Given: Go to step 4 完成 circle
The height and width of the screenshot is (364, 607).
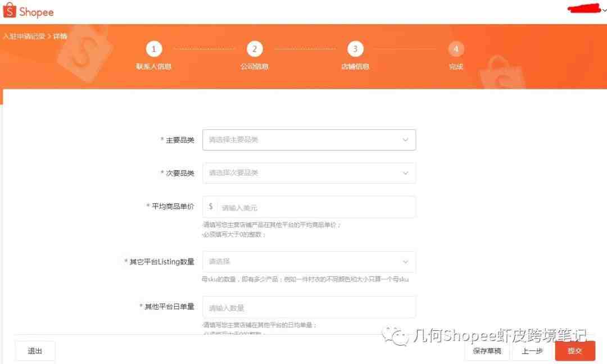Looking at the screenshot, I should click(456, 49).
